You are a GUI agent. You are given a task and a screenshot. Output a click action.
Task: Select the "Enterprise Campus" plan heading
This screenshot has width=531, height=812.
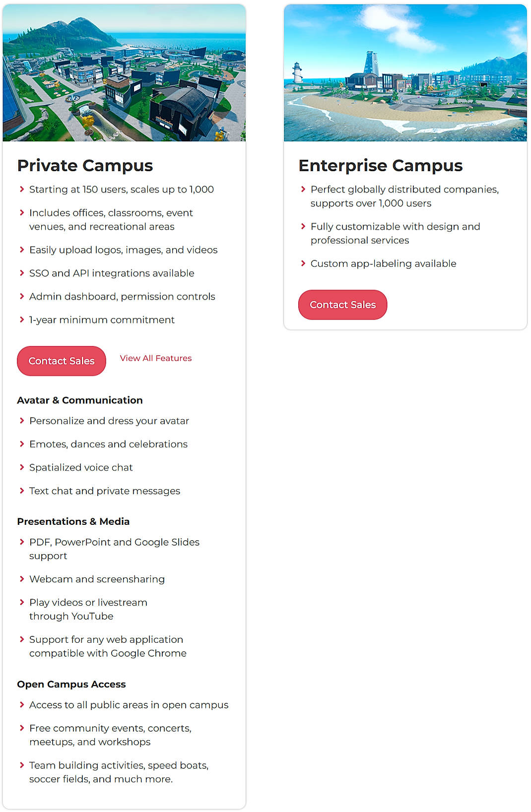[x=381, y=165]
